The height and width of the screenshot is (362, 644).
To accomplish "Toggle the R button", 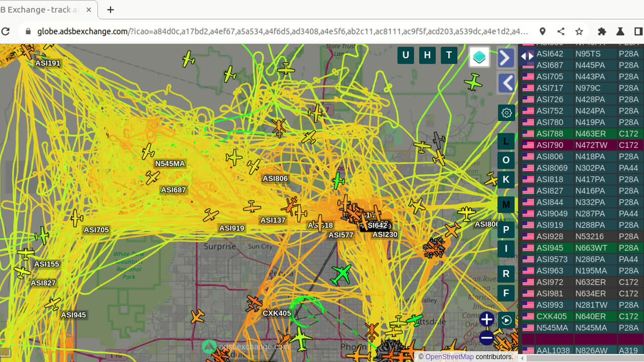I will (x=506, y=274).
